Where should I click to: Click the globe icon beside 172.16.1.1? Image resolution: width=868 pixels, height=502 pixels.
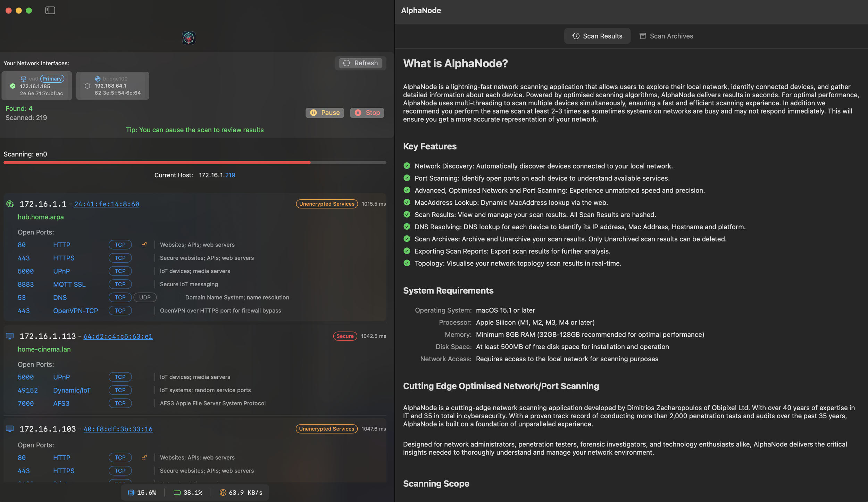pyautogui.click(x=10, y=204)
